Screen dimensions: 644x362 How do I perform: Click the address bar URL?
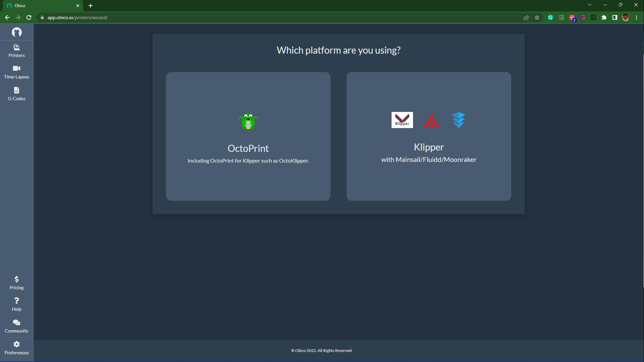click(77, 17)
